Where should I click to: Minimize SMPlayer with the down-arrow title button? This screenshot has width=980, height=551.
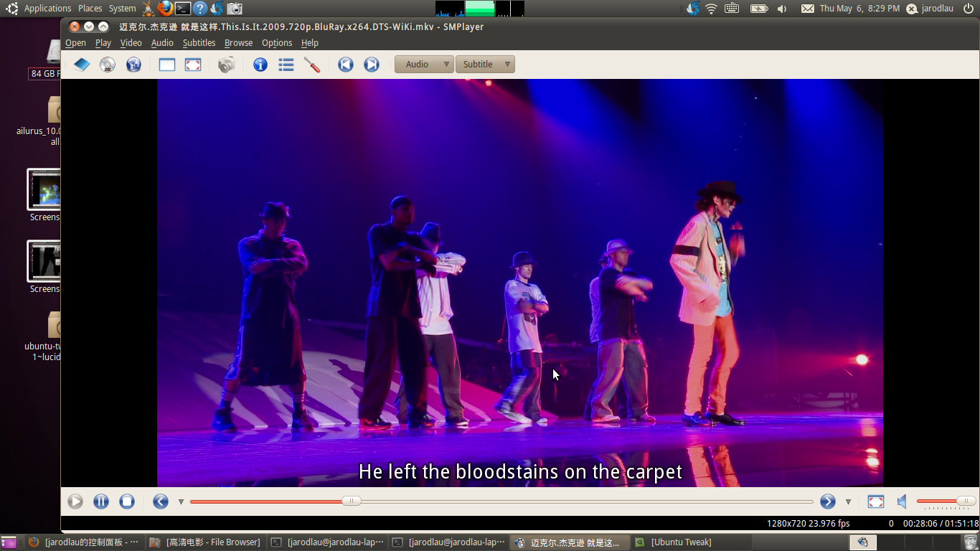click(89, 27)
